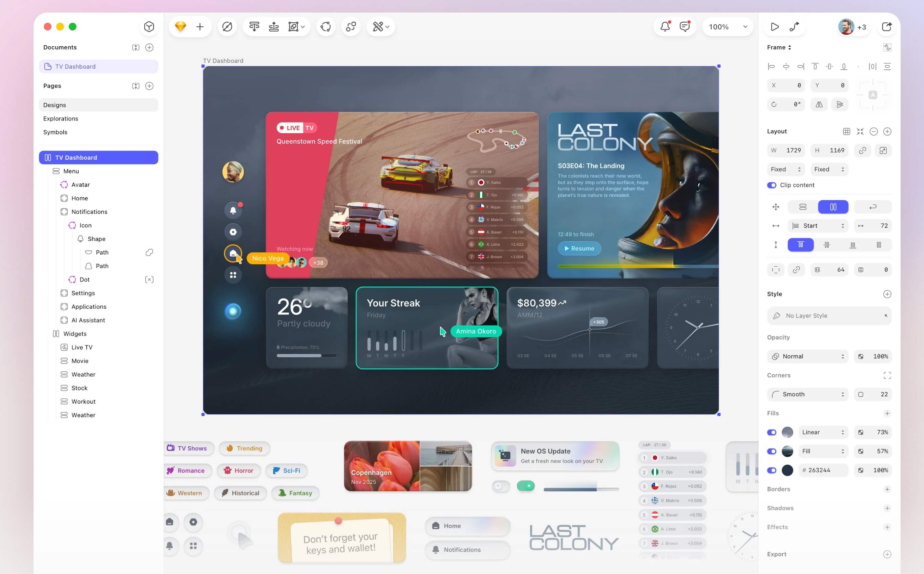Select the Workout layer
This screenshot has width=924, height=574.
(x=83, y=402)
